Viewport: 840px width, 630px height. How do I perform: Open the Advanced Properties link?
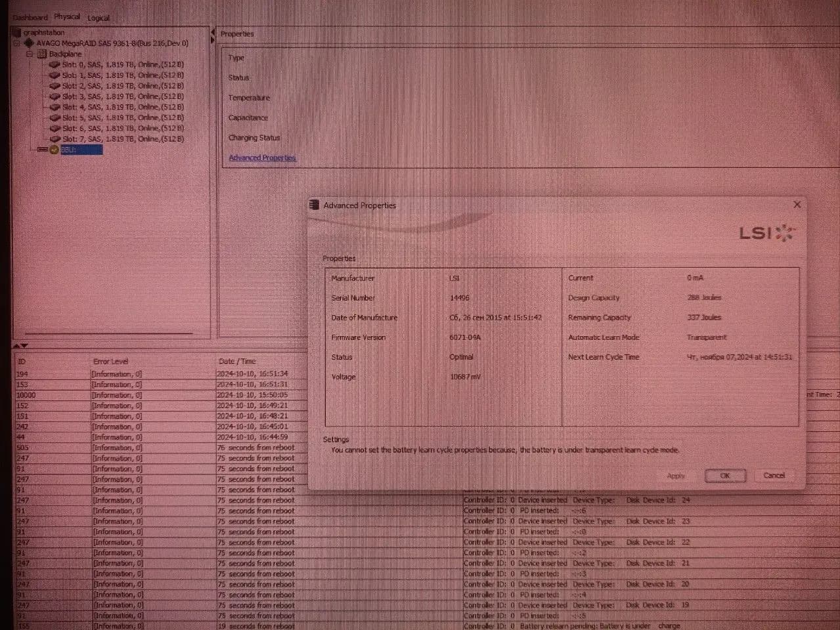coord(262,157)
